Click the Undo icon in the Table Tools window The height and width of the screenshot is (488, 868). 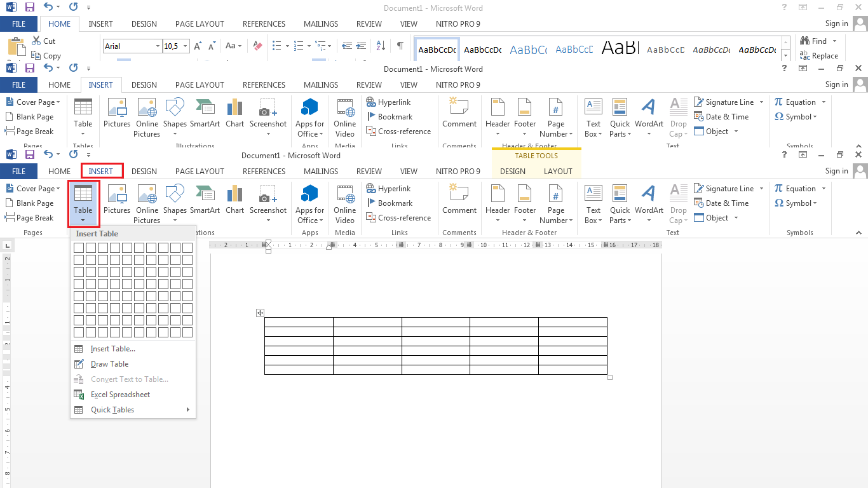coord(49,155)
